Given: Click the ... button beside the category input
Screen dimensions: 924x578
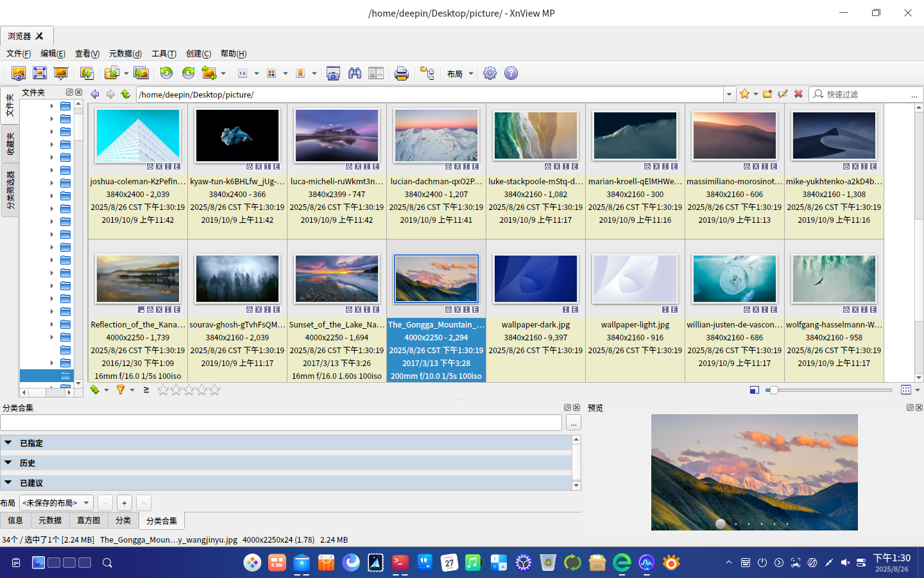Looking at the screenshot, I should (574, 423).
